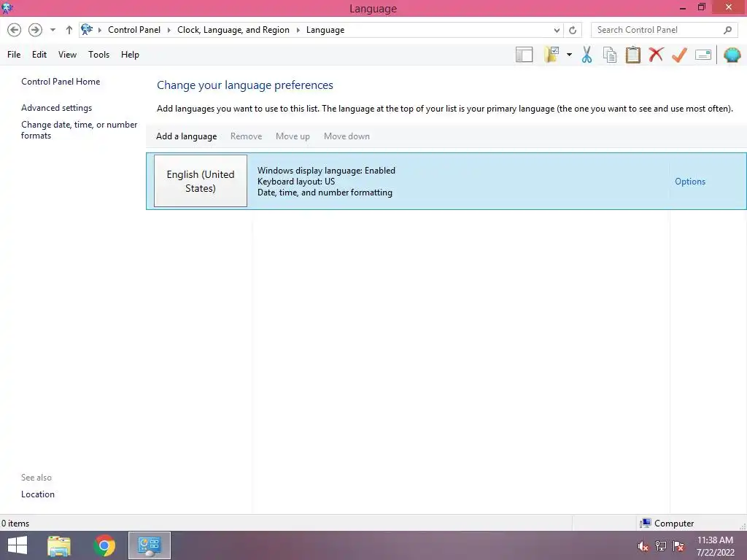This screenshot has height=560, width=747.
Task: Open File Explorer from the taskbar
Action: [59, 545]
